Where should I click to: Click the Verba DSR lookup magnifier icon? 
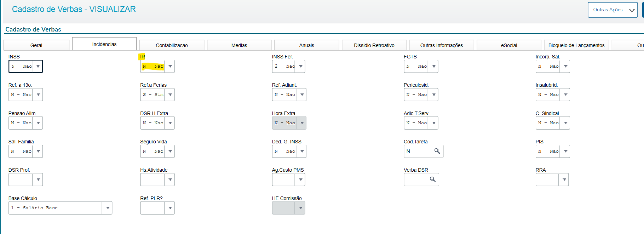pyautogui.click(x=433, y=179)
